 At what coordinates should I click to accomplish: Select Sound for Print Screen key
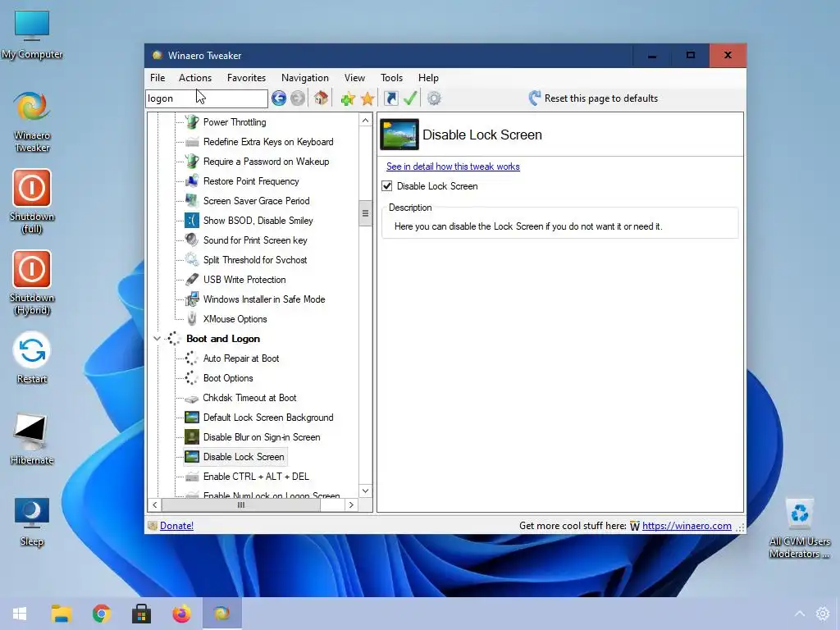[256, 240]
